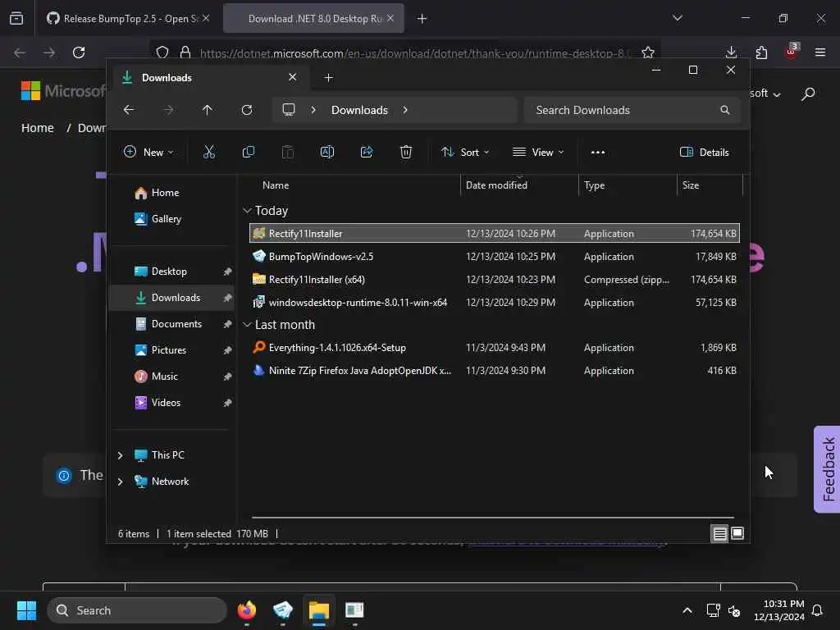The image size is (840, 630).
Task: Click the Explorer forward arrow
Action: [168, 110]
